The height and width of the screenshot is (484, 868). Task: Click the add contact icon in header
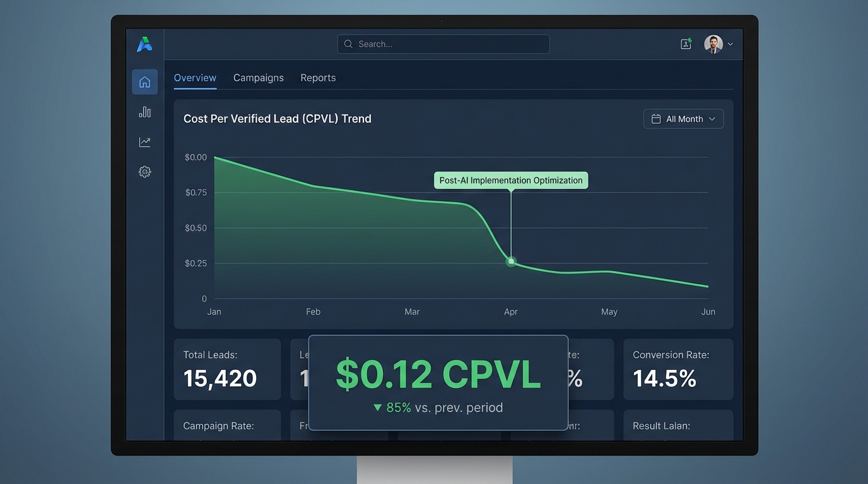point(686,44)
